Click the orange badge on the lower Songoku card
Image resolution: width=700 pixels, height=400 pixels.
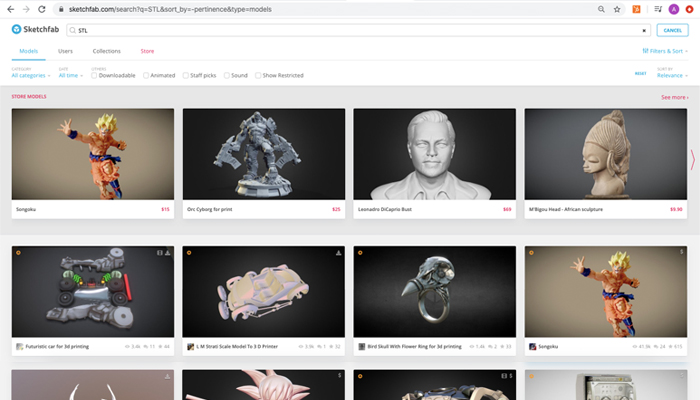tap(531, 253)
